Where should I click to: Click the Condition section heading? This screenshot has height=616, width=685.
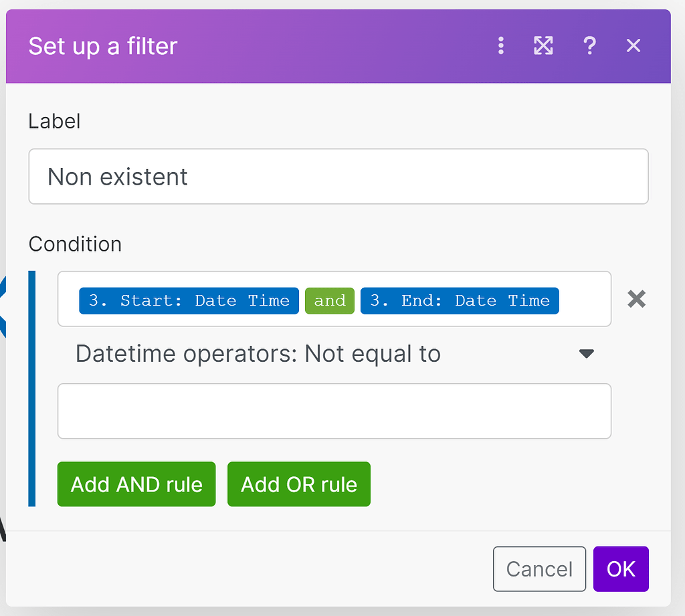(x=75, y=244)
